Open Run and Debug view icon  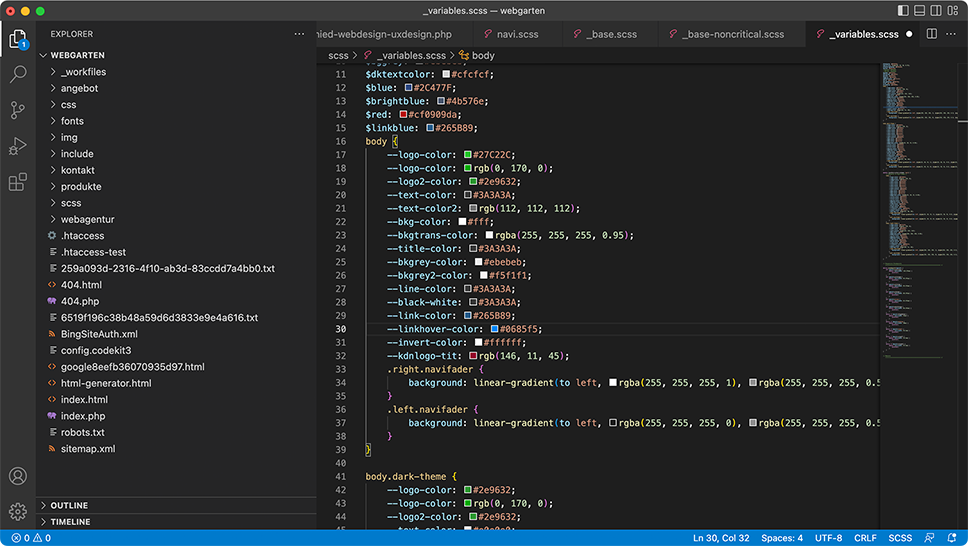(x=18, y=146)
